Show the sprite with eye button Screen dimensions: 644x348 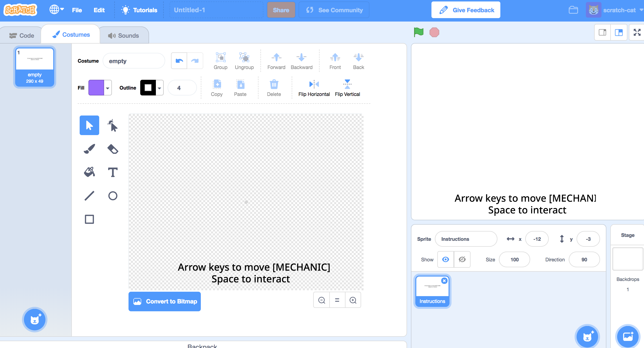[x=445, y=259]
